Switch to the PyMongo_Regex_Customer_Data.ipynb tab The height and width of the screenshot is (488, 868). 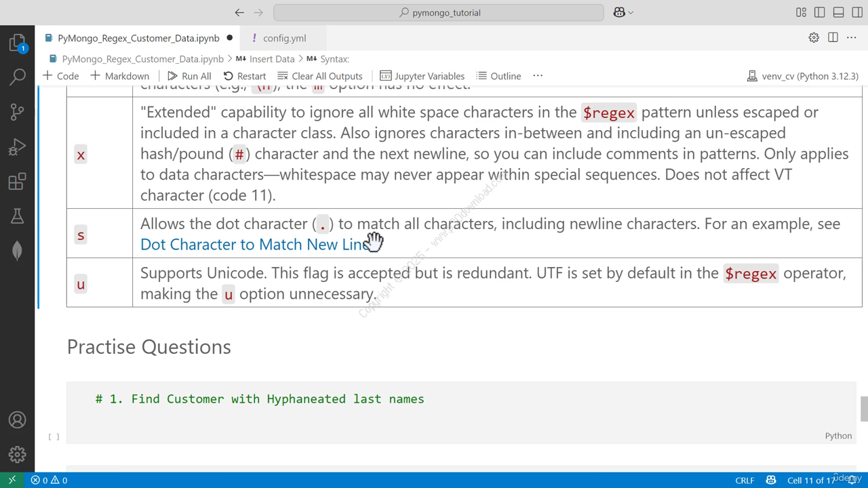tap(138, 38)
